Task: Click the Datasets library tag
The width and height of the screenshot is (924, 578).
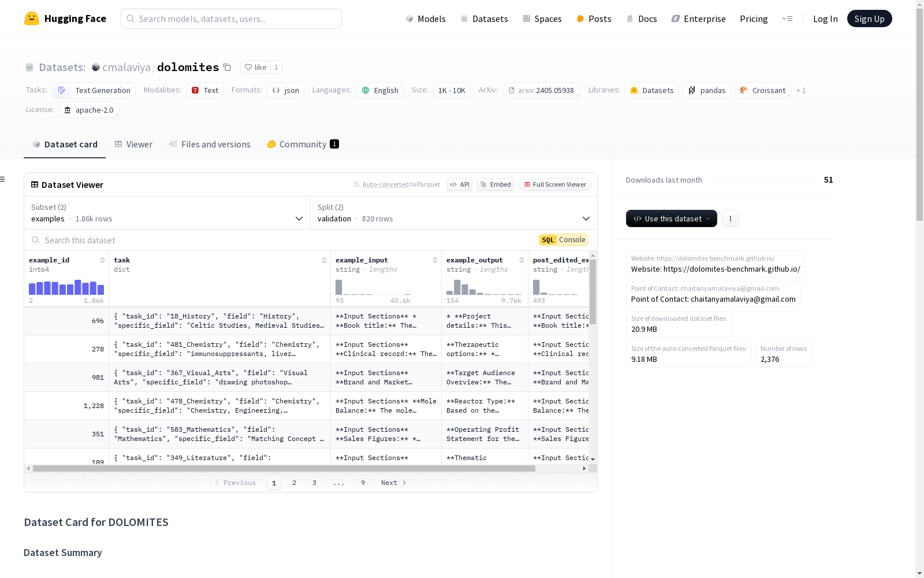Action: click(x=652, y=90)
